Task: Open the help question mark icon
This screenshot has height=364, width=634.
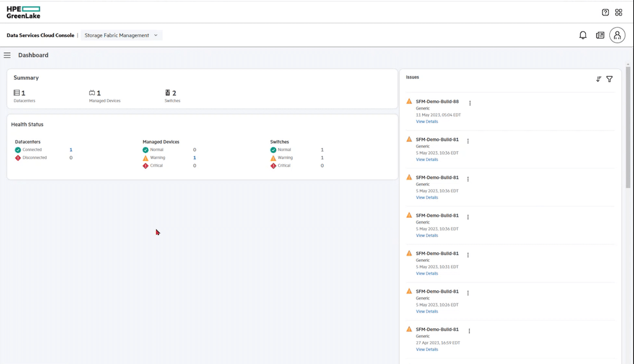Action: pos(606,12)
